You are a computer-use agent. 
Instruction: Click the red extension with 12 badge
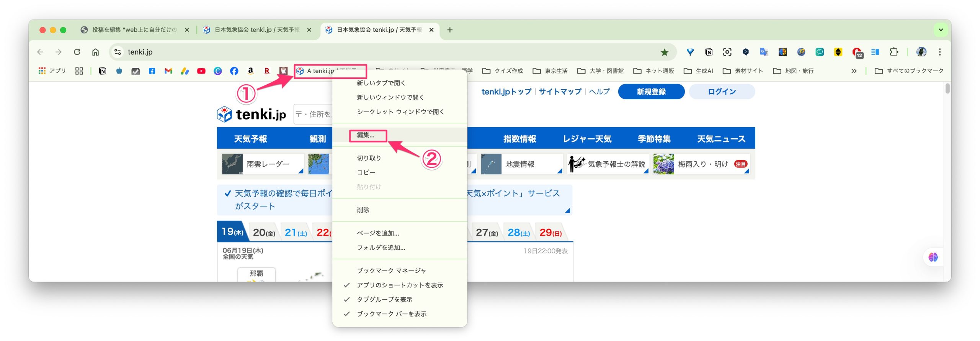[x=857, y=52]
